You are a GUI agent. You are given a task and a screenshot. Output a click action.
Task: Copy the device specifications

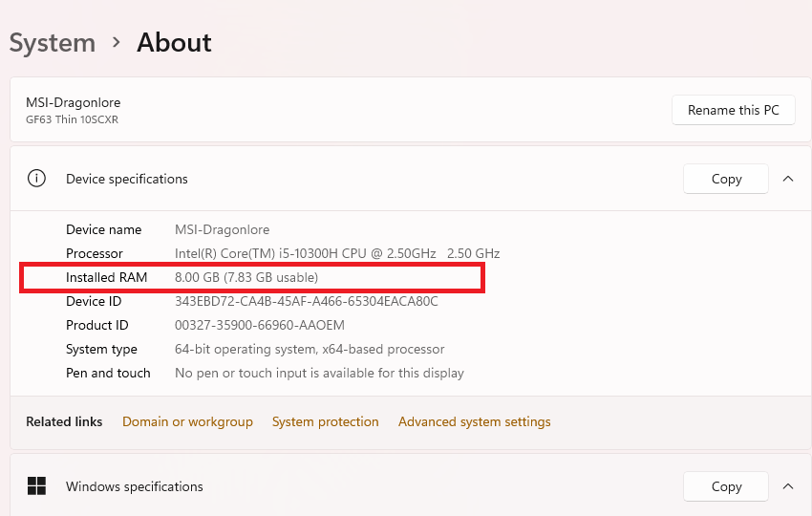tap(726, 179)
